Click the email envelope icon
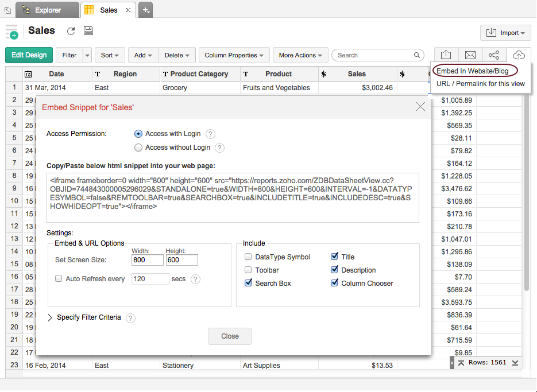 pyautogui.click(x=470, y=55)
